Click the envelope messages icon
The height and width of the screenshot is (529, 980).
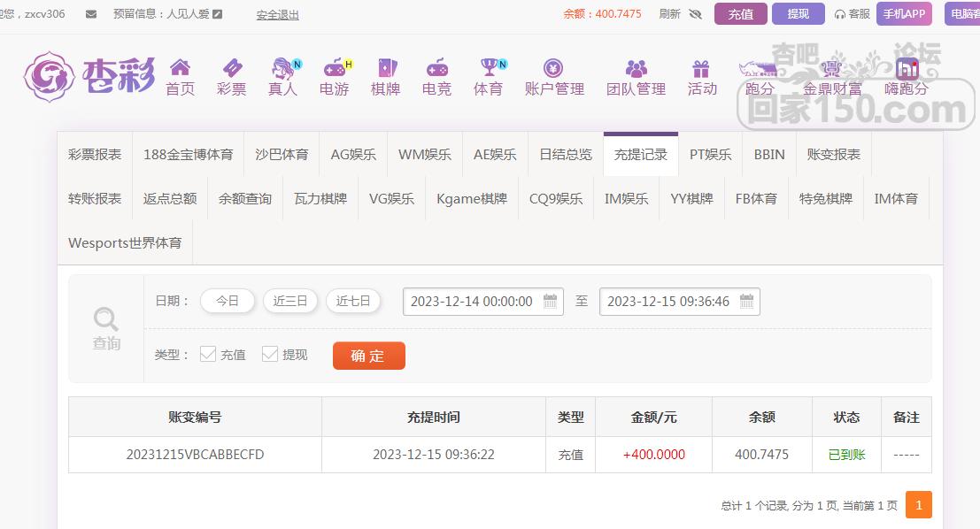pos(91,14)
